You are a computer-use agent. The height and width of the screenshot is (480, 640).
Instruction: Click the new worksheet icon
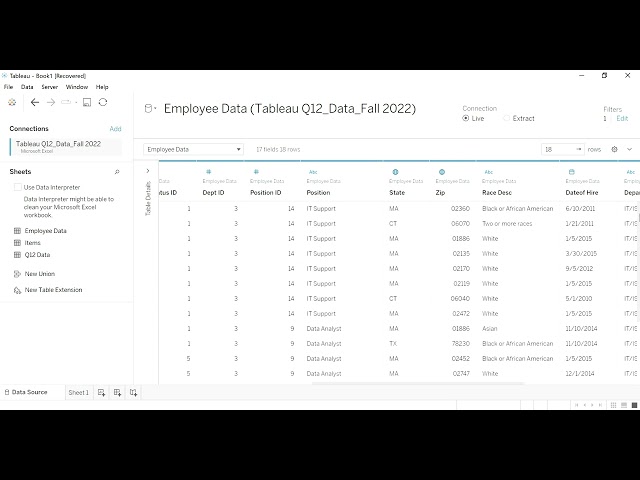click(x=102, y=393)
